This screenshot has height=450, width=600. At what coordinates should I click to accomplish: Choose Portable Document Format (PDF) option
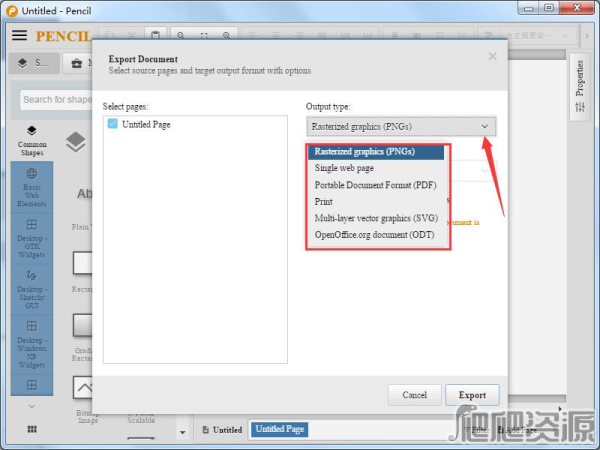[374, 185]
